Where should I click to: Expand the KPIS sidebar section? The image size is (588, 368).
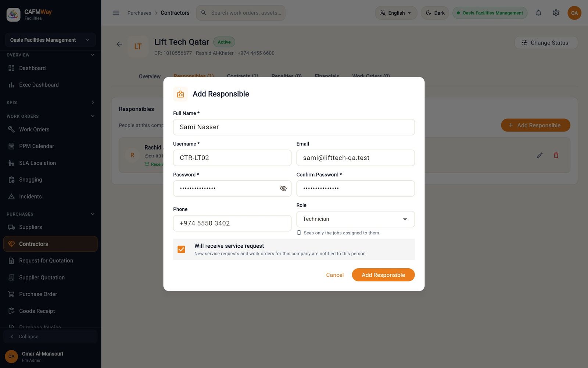coord(50,102)
